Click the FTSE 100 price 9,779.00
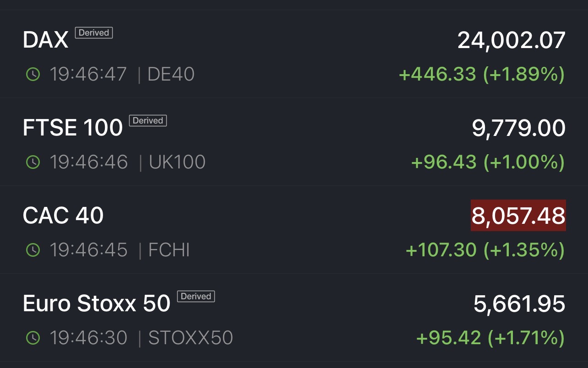 coord(519,128)
